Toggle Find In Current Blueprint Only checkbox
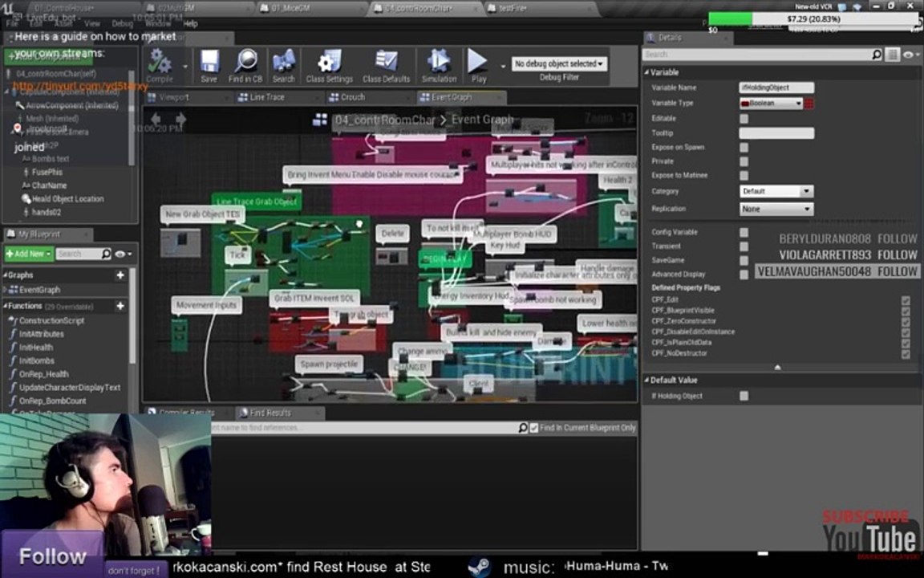The image size is (924, 578). coord(534,428)
